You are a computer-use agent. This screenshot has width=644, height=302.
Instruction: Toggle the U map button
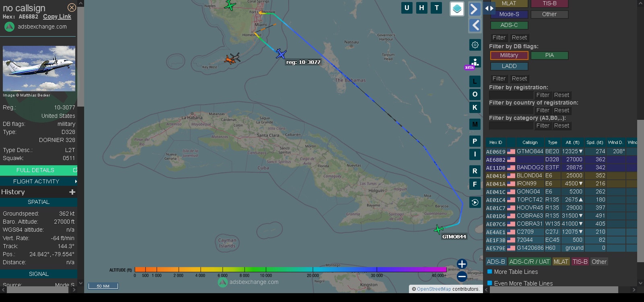(x=407, y=8)
